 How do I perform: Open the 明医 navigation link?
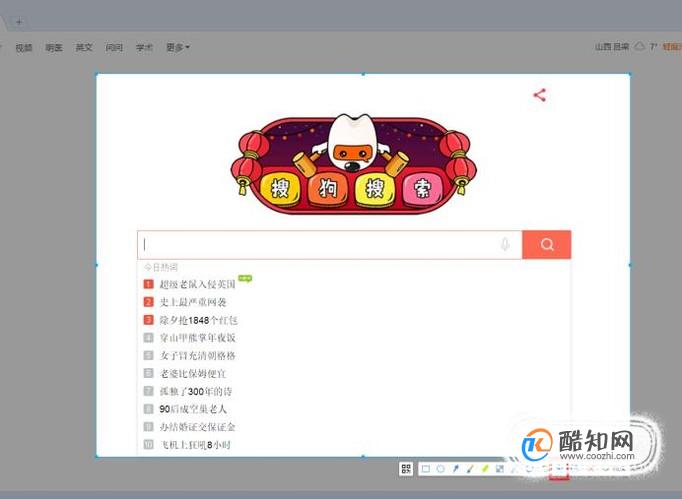click(x=54, y=47)
